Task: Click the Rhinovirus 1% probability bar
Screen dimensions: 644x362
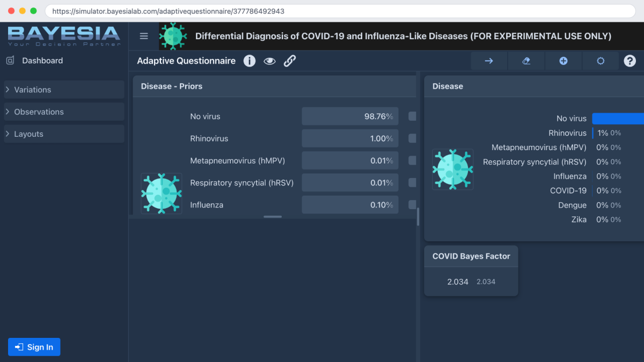Action: click(593, 133)
